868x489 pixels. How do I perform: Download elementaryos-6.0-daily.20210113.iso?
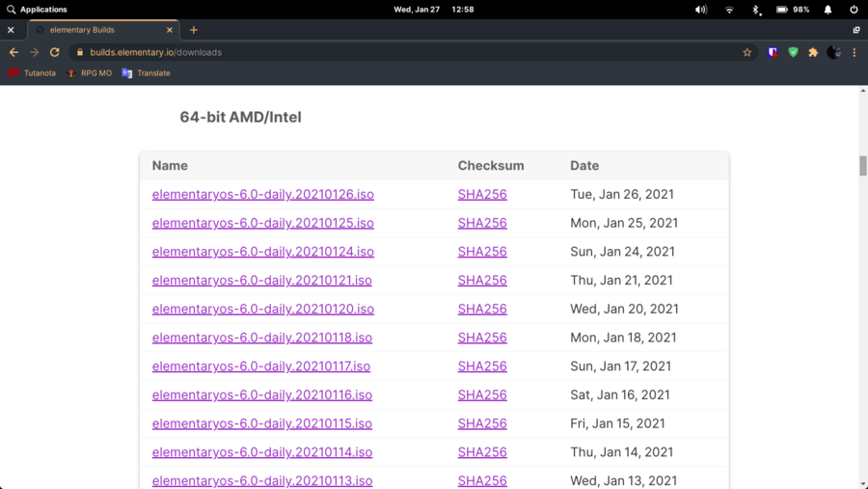262,480
